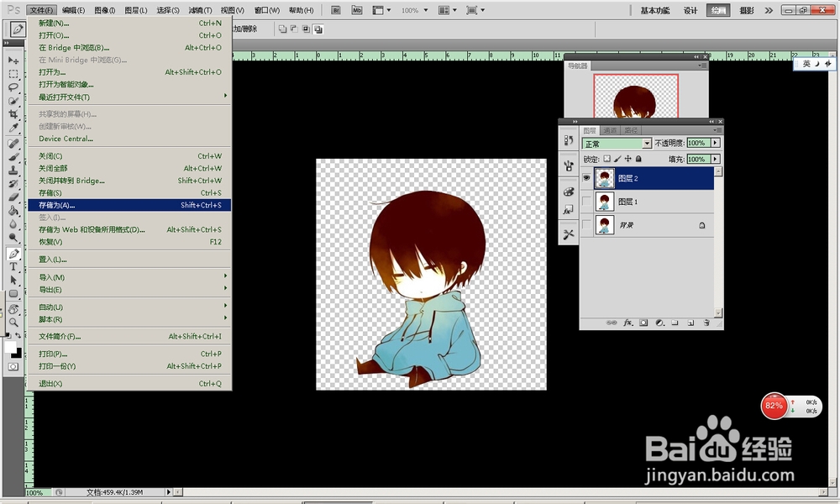Select the 3D Rotate tool
Viewport: 840px width, 504px height.
(x=13, y=309)
